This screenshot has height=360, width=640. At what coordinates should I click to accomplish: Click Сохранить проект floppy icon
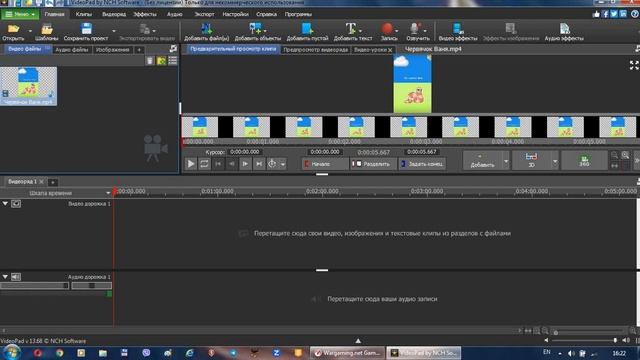coord(86,29)
